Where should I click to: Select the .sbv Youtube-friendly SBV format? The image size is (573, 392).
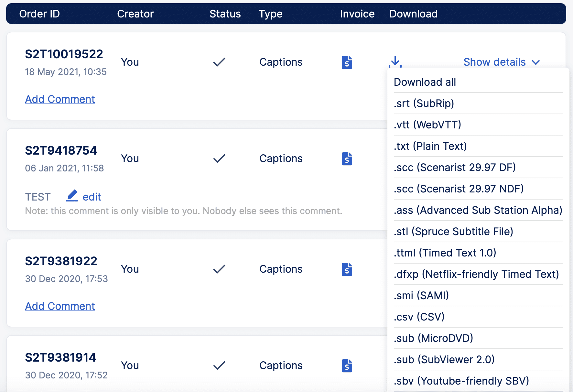pos(461,381)
